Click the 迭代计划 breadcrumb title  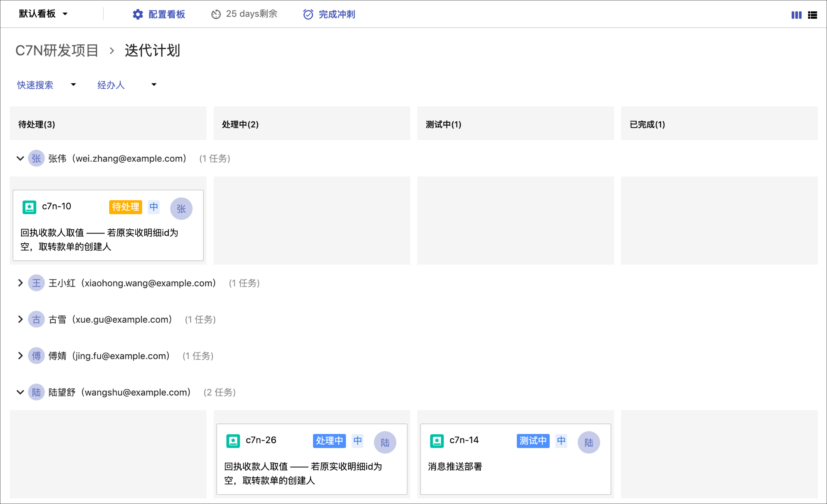[152, 50]
